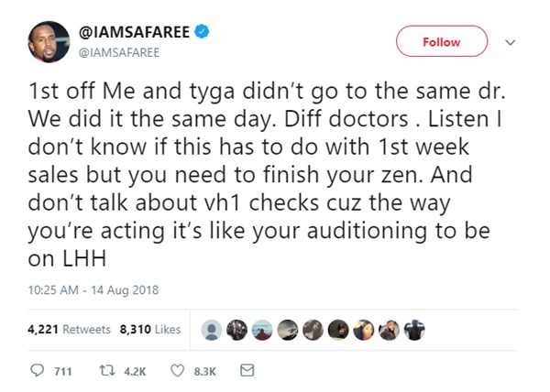Screen dimensions: 550x392
Task: Click the 711 reply count
Action: (63, 371)
